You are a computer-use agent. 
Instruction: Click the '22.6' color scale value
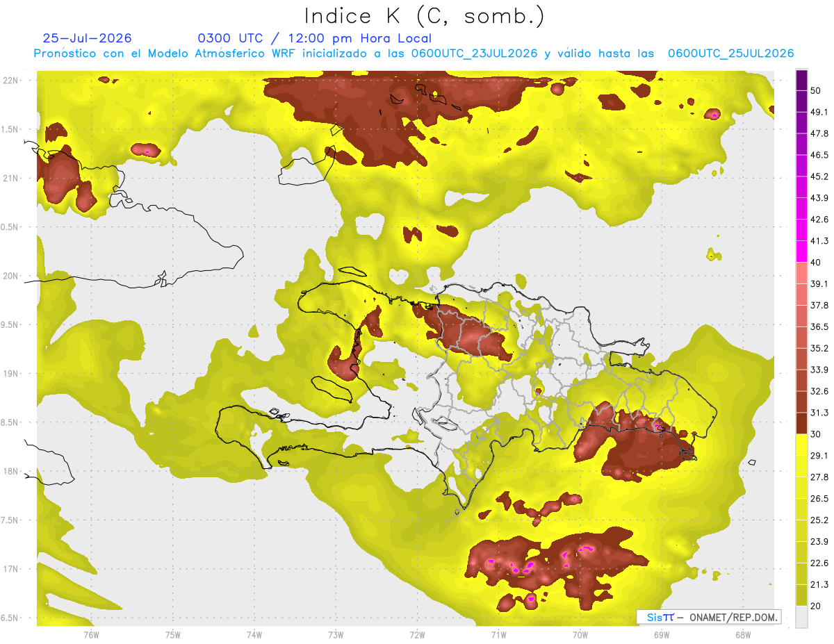pyautogui.click(x=819, y=563)
